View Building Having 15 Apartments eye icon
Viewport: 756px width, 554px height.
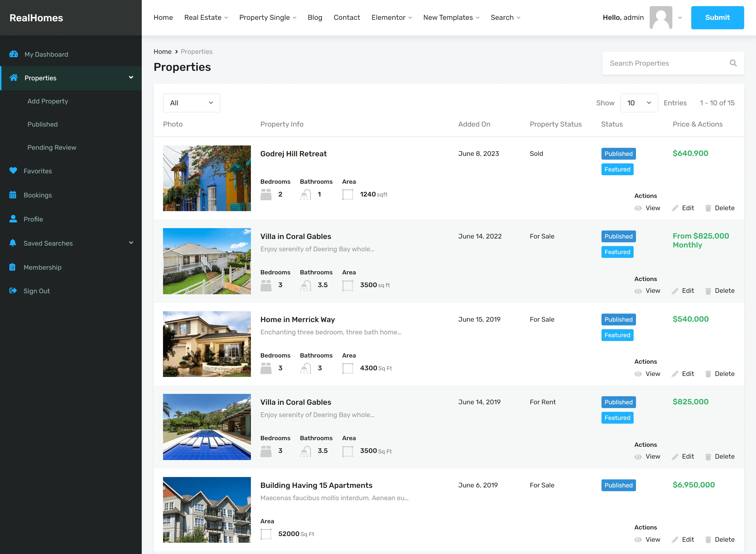coord(638,540)
